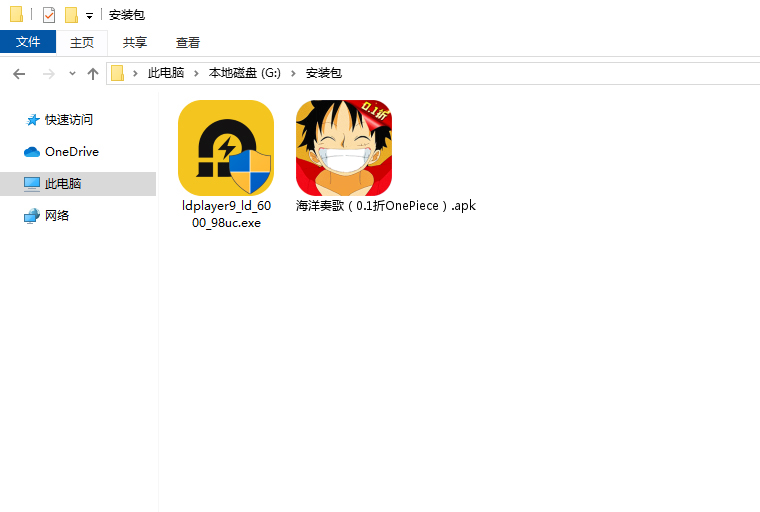Image resolution: width=760 pixels, height=512 pixels.
Task: Click 本地磁盘 (G:) in the address bar
Action: (x=245, y=73)
